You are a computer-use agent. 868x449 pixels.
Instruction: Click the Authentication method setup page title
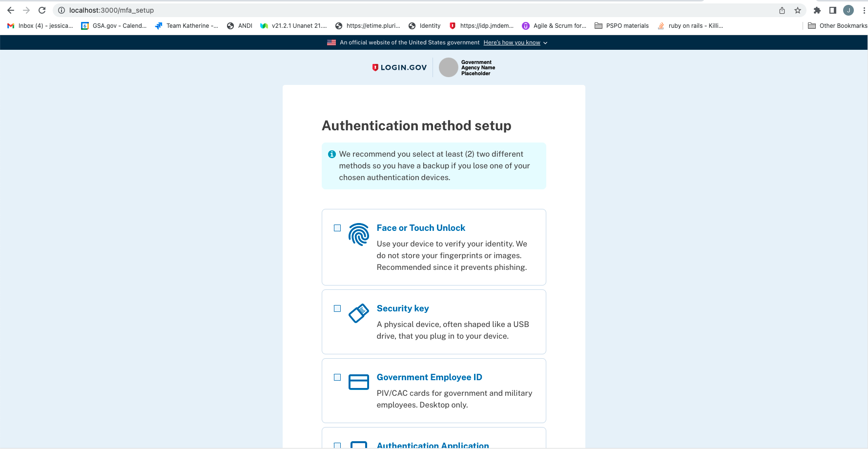416,126
